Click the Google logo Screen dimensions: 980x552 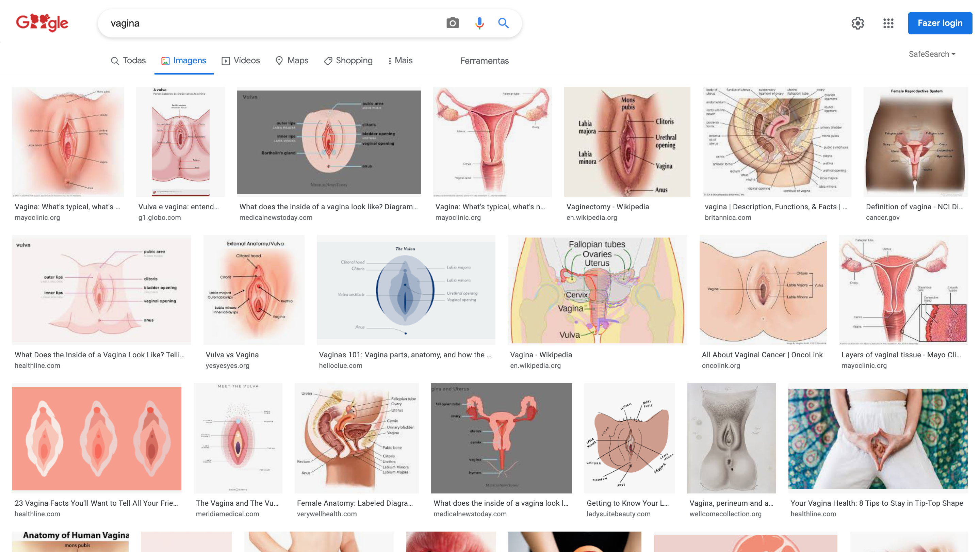pyautogui.click(x=42, y=23)
